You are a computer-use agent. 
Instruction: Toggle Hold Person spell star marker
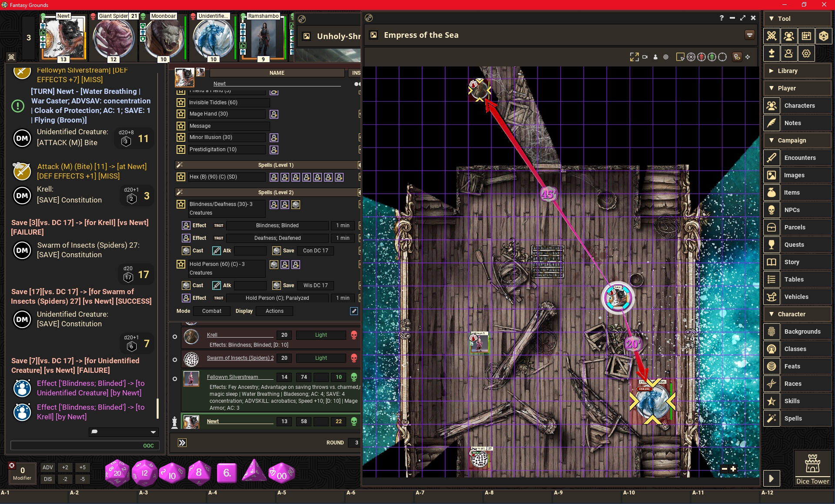[181, 264]
